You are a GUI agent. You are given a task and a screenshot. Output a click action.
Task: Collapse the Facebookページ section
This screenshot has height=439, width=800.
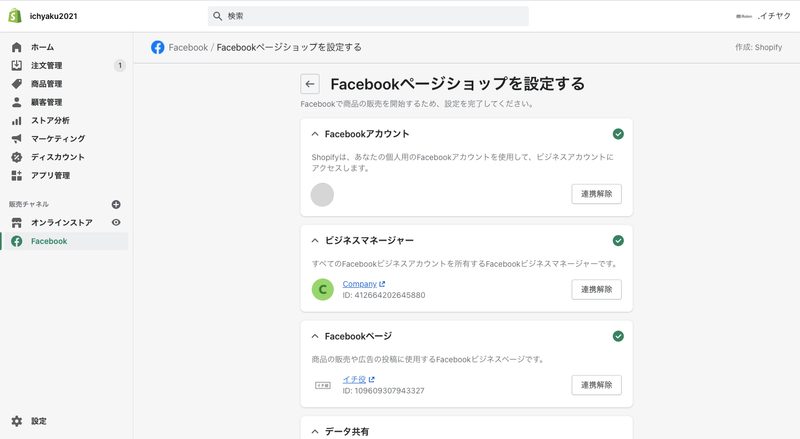(315, 336)
